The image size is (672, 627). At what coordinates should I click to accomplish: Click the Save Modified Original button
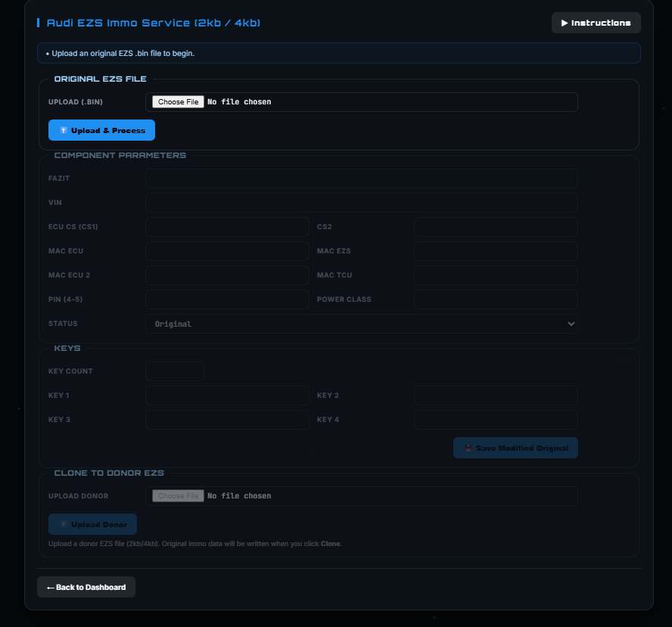(x=515, y=448)
